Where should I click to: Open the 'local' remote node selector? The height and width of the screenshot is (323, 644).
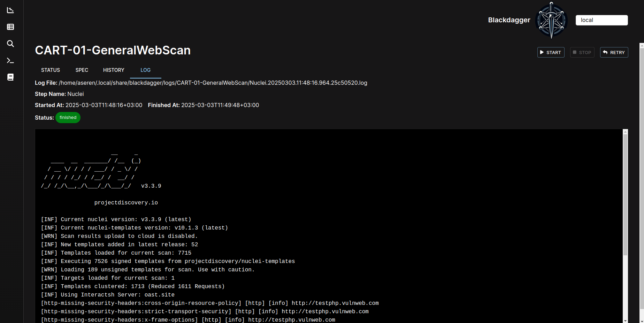point(601,20)
